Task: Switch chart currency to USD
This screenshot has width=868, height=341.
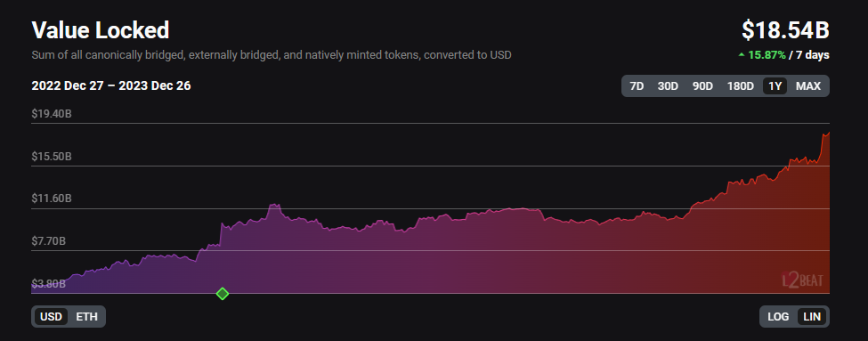Action: click(51, 317)
